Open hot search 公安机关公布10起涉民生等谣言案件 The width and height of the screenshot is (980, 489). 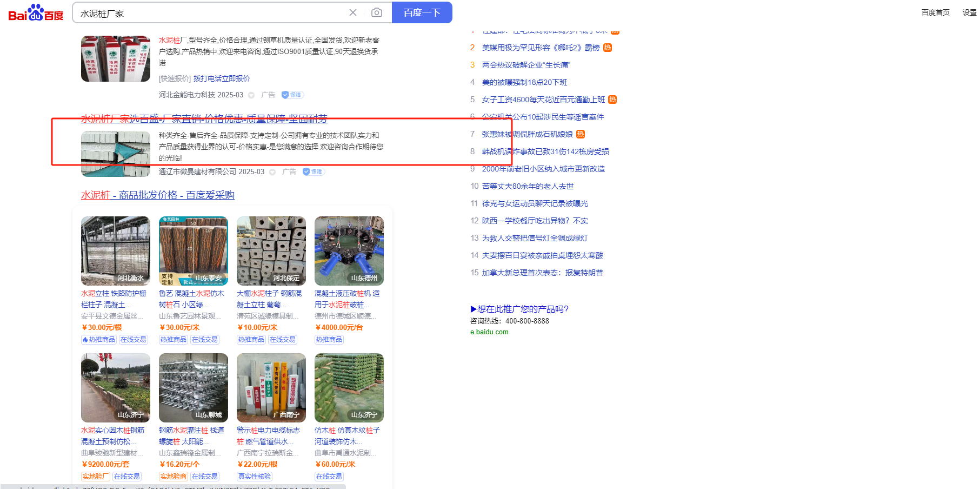coord(543,117)
